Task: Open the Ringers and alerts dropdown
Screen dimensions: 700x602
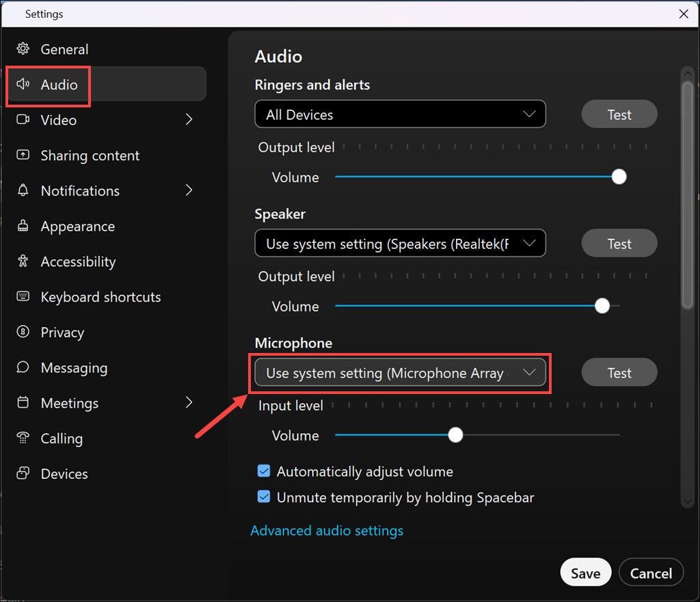Action: [x=400, y=114]
